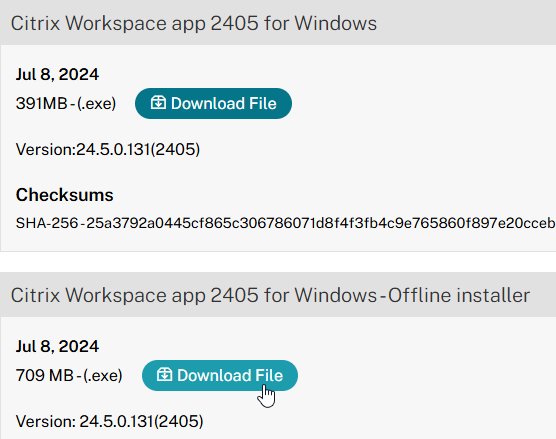
Task: Click the Jul 8, 2024 date above 391MB
Action: (x=57, y=74)
